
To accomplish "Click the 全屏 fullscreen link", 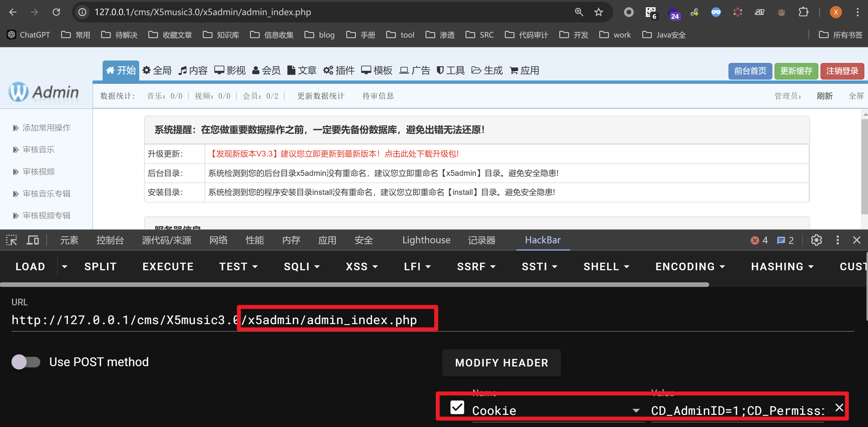I will point(856,96).
